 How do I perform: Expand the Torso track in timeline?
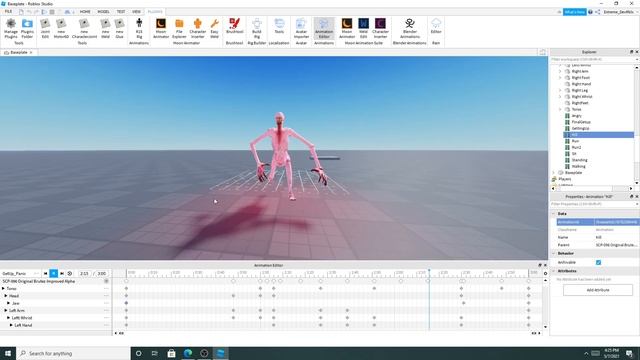[x=3, y=289]
